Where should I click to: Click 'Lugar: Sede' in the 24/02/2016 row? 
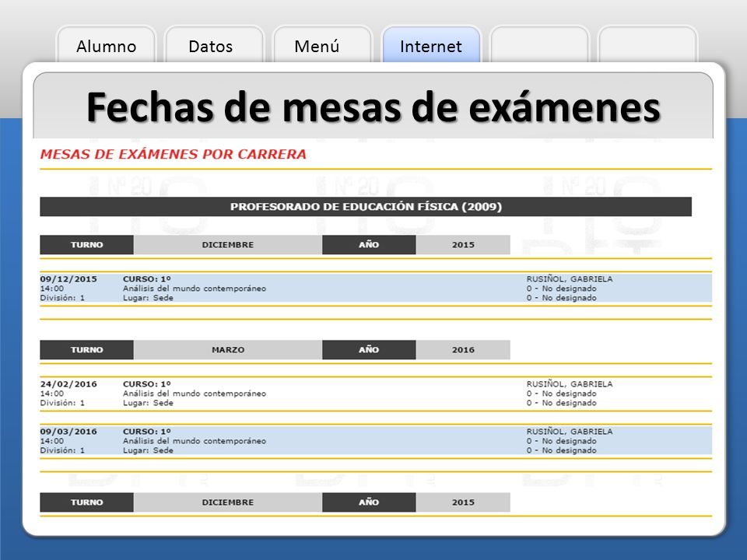[x=148, y=403]
